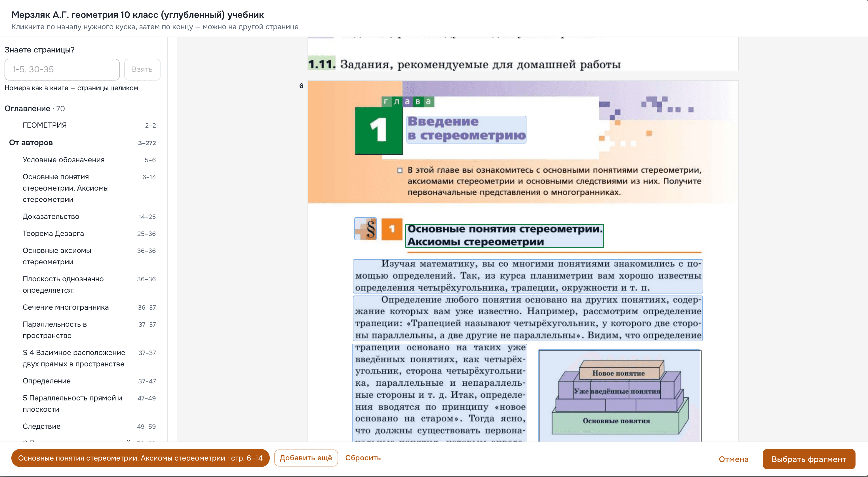Click the chapter intro text В этой главе
Viewport: 868px width, 477px height.
click(554, 181)
